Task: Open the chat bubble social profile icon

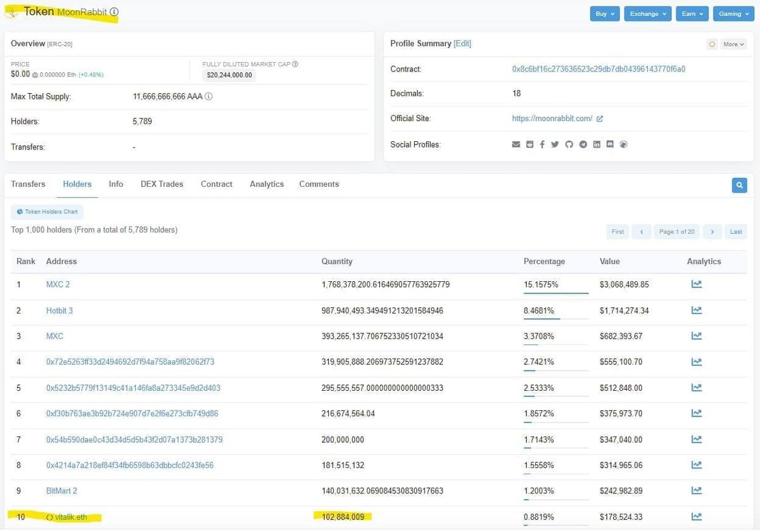Action: (x=610, y=144)
